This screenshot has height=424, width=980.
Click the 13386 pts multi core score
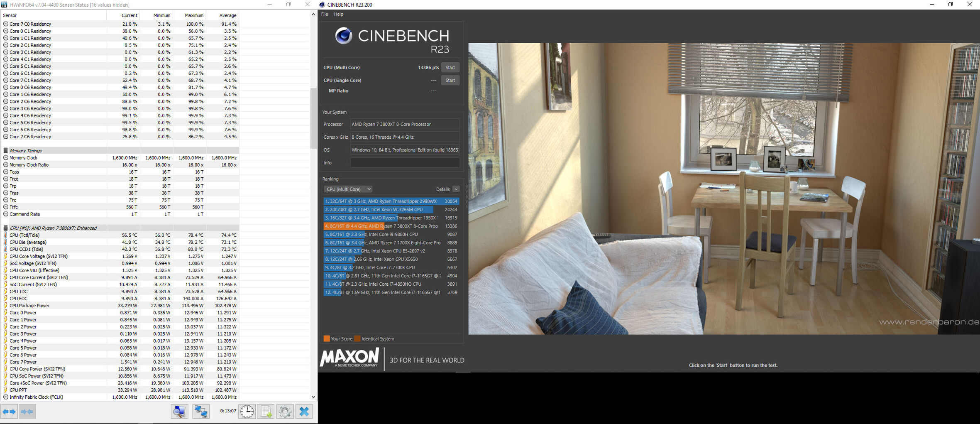428,67
